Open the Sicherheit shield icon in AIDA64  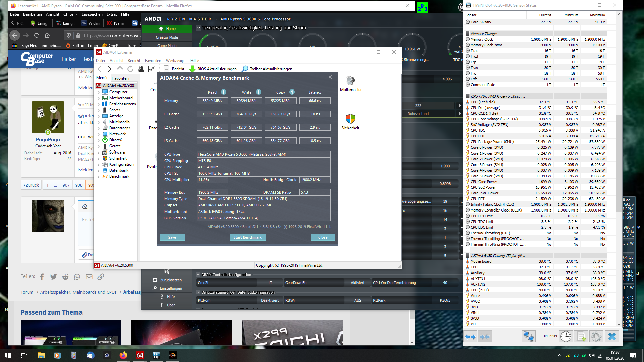pyautogui.click(x=350, y=119)
